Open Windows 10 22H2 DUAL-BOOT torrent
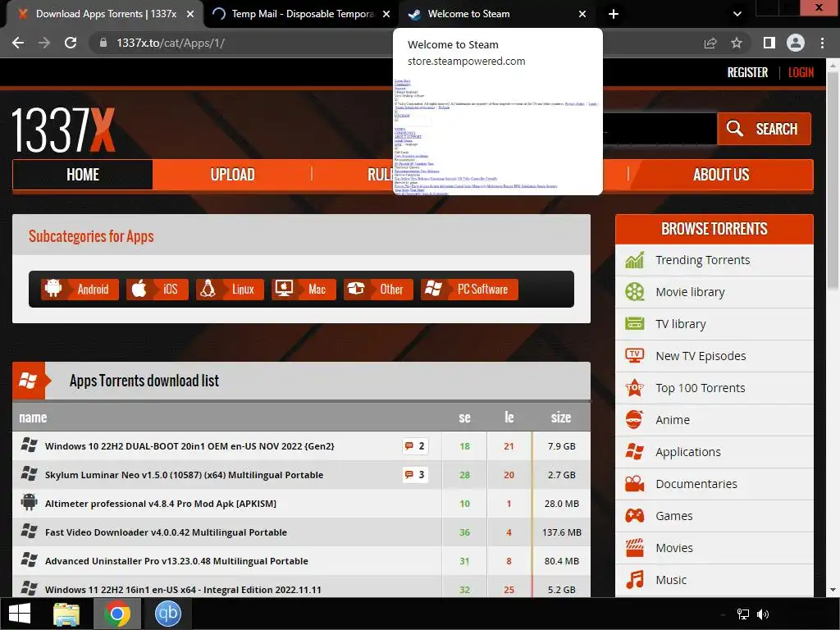The image size is (840, 630). click(189, 446)
